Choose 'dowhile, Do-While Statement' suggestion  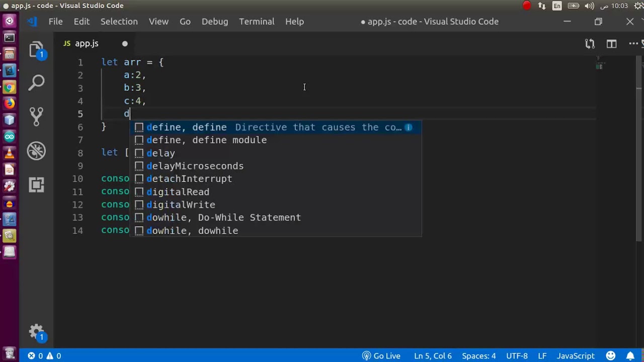(x=276, y=218)
